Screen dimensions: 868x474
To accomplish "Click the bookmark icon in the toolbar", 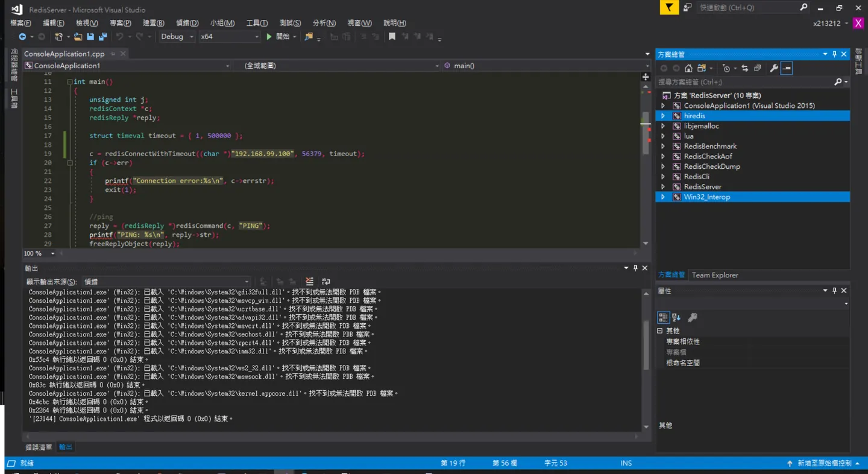I will (x=392, y=37).
